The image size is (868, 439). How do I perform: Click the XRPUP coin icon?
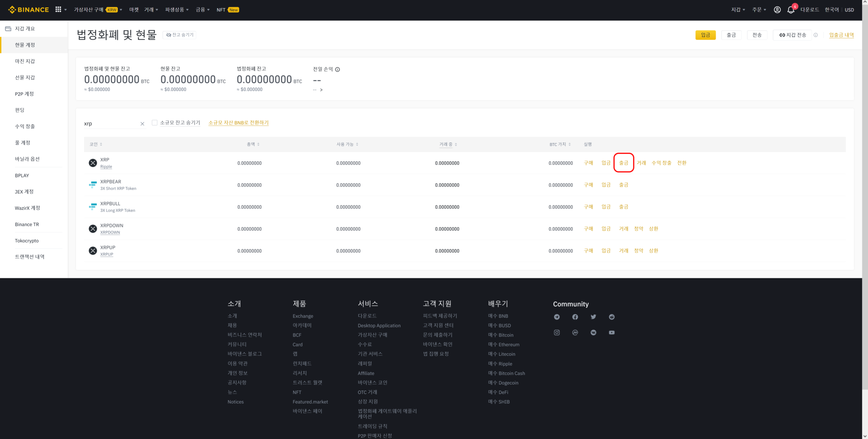(x=93, y=251)
